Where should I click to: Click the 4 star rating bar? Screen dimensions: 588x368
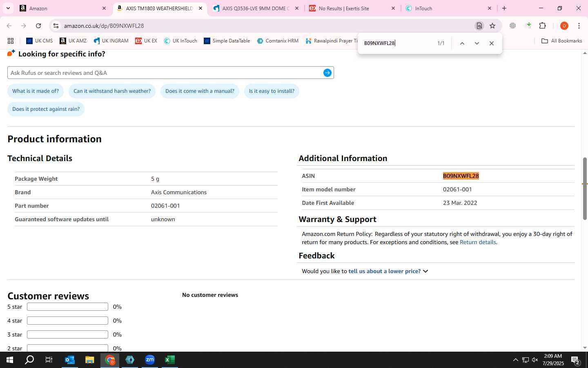pyautogui.click(x=67, y=321)
